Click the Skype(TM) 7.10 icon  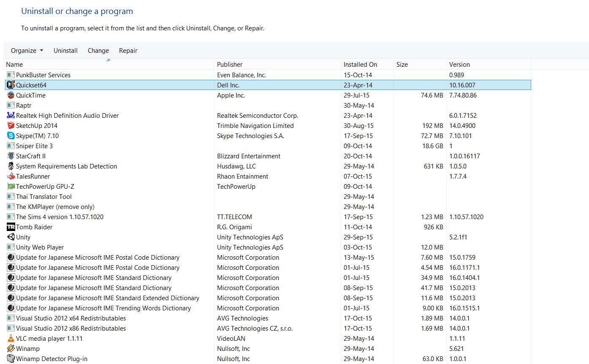pyautogui.click(x=11, y=136)
